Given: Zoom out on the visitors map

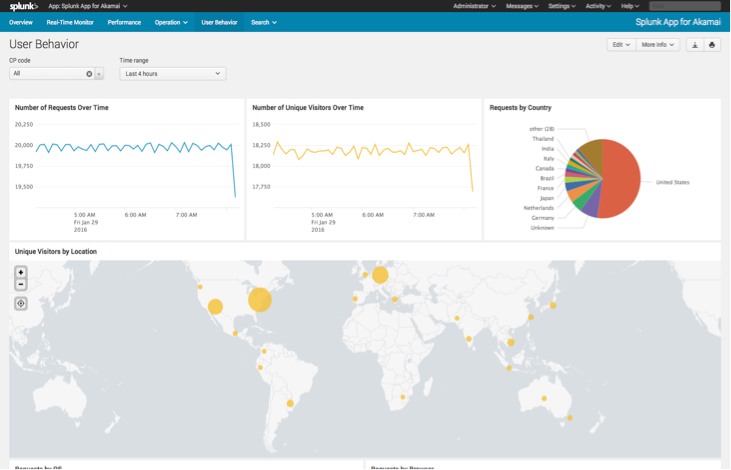Looking at the screenshot, I should [21, 284].
